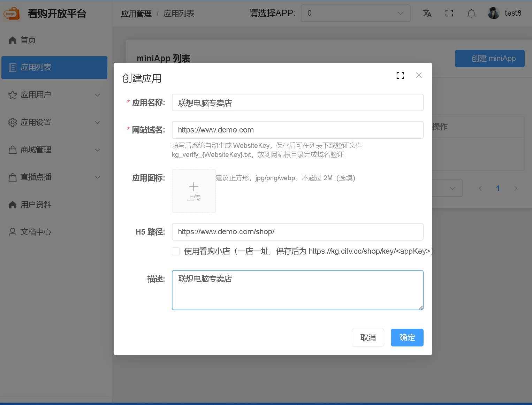Viewport: 532px width, 405px height.
Task: Expand the 应用用户 chevron
Action: point(98,95)
